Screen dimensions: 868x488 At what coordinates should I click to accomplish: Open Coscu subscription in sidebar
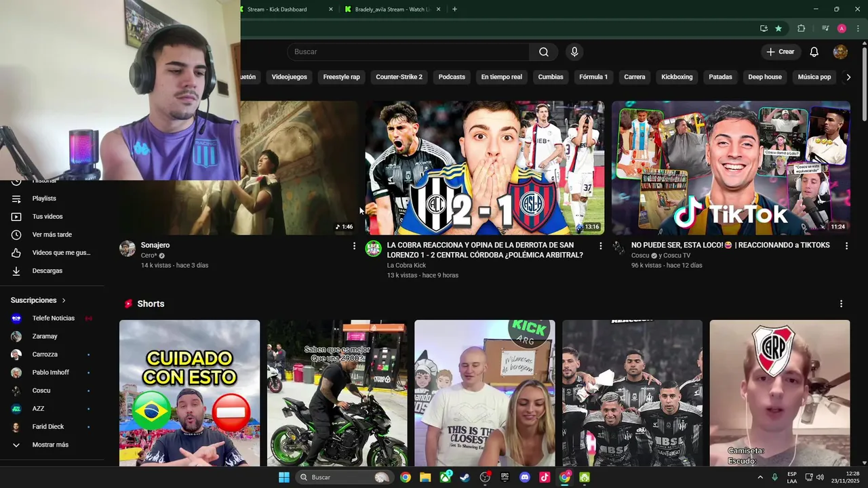(52, 390)
